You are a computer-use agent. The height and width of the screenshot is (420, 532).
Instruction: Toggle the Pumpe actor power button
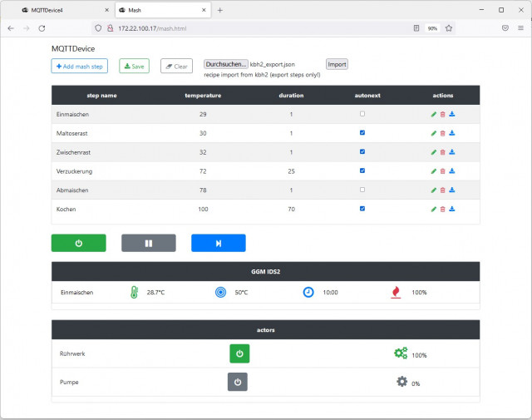(x=238, y=382)
